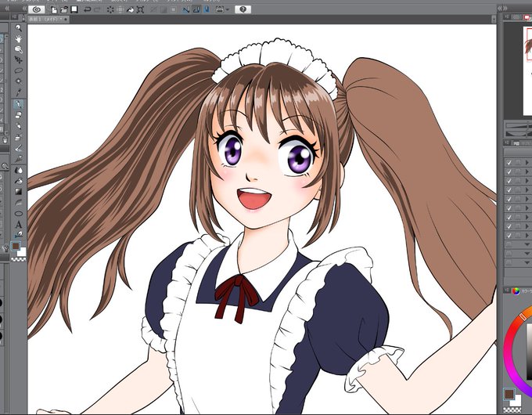This screenshot has height=415, width=532.
Task: Pick the white sub color swatch in tool palette
Action: point(22,252)
